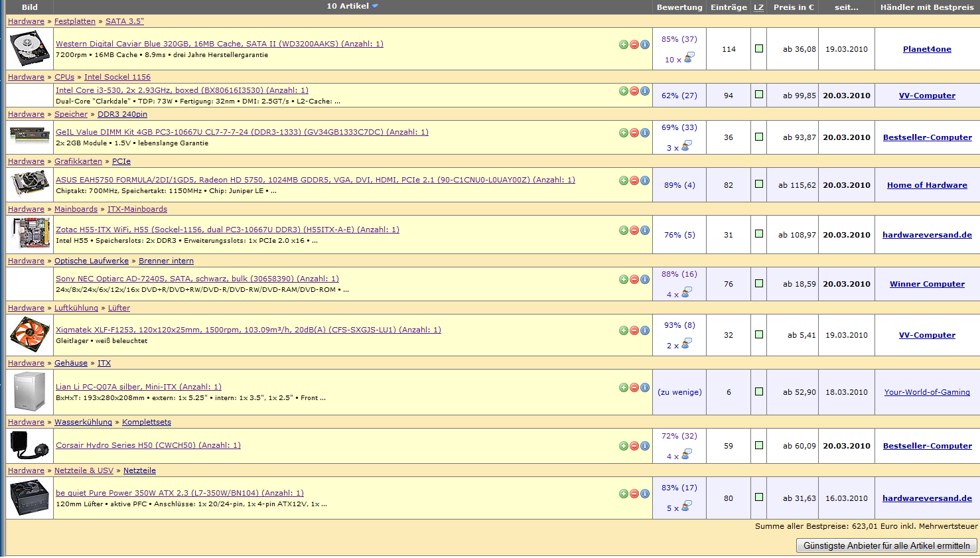Show info for Western Digital Caviar Blue
Screen dimensions: 980x558
(645, 44)
